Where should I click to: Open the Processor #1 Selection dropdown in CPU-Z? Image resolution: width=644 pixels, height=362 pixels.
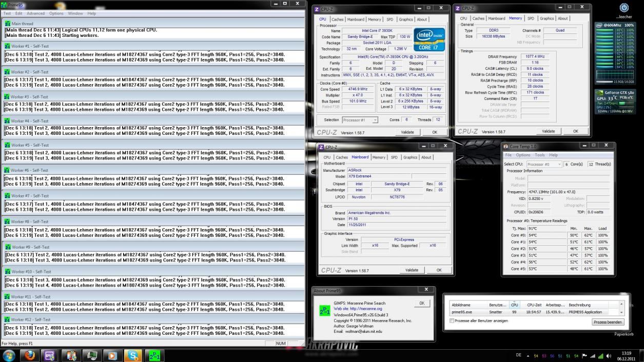(360, 120)
